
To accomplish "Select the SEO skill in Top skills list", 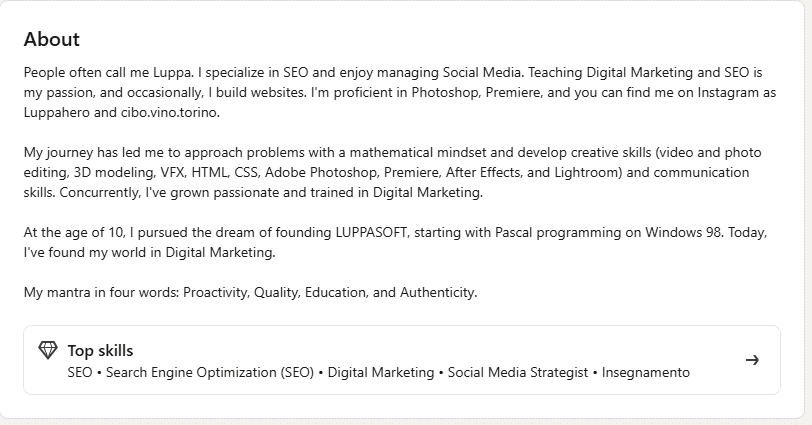I will tap(80, 373).
